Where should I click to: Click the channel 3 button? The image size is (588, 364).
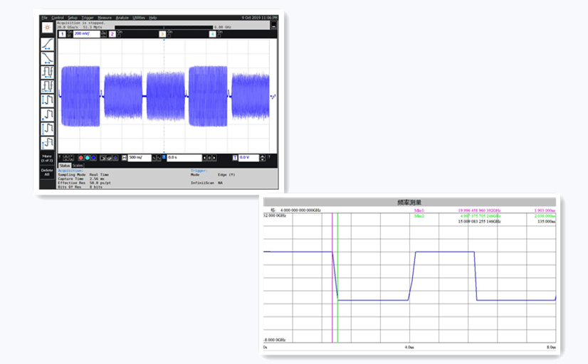point(162,33)
